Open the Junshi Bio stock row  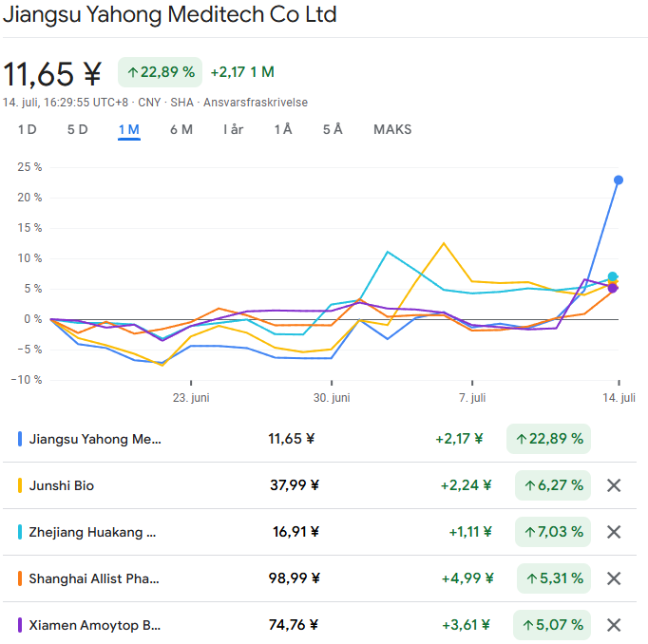click(x=319, y=485)
